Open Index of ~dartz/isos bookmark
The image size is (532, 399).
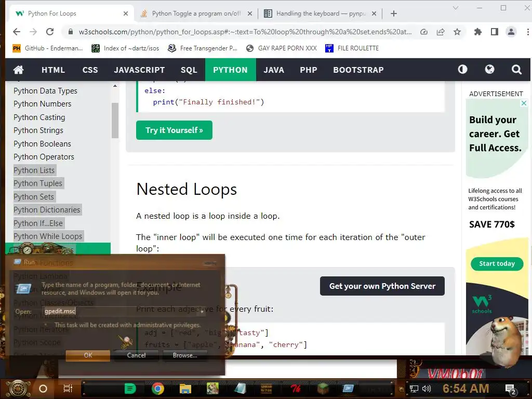coord(125,48)
